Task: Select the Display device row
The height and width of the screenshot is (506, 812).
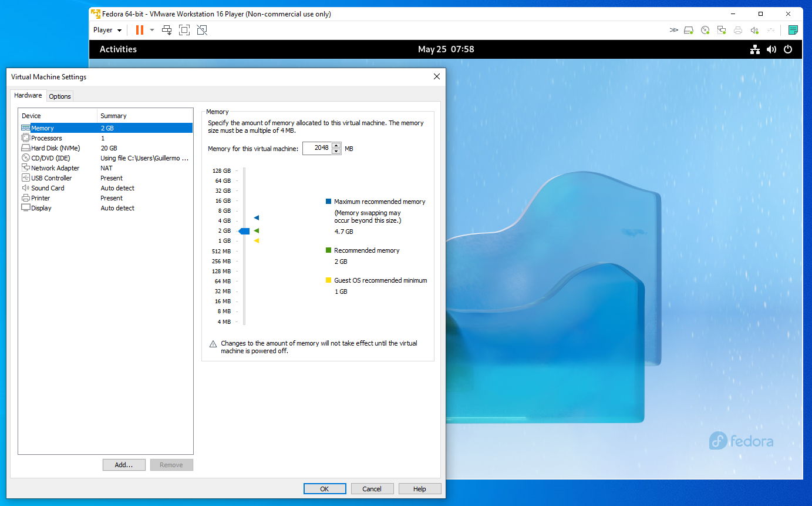Action: 106,208
